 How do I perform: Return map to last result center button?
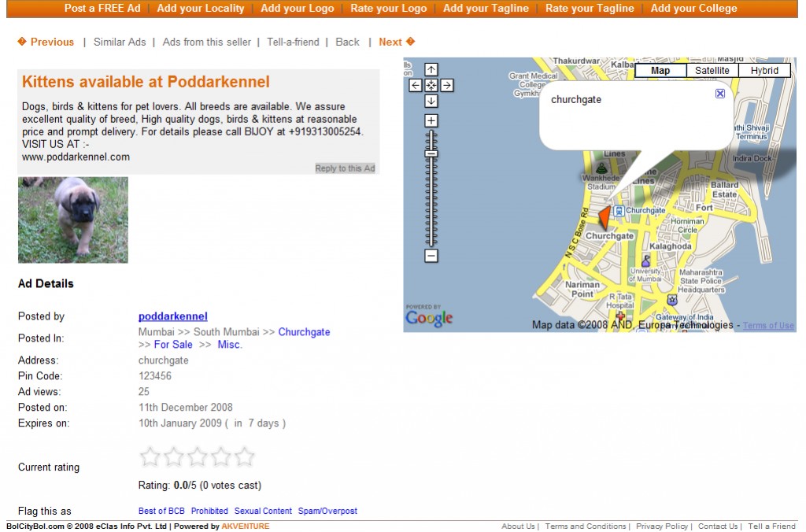pyautogui.click(x=431, y=85)
